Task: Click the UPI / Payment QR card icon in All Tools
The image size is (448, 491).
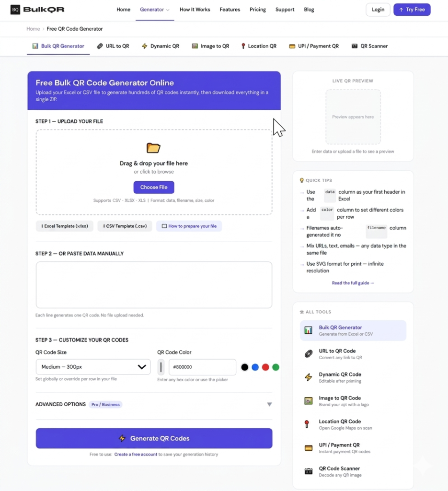Action: coord(309,448)
